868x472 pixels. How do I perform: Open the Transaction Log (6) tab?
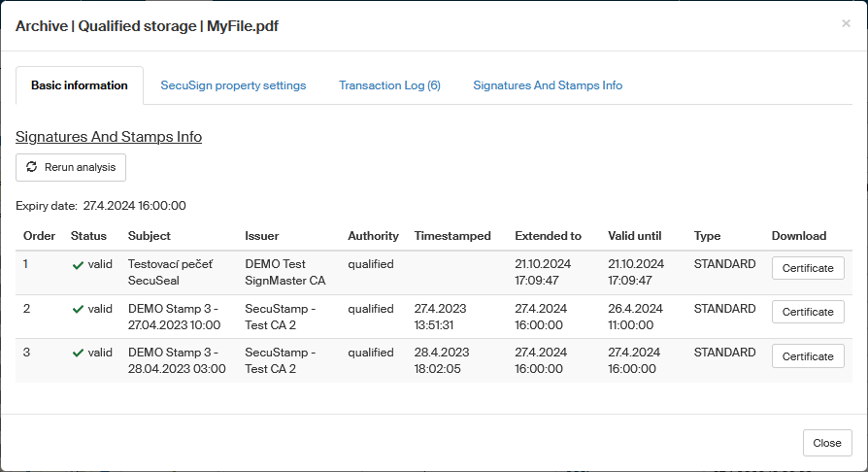pyautogui.click(x=389, y=85)
